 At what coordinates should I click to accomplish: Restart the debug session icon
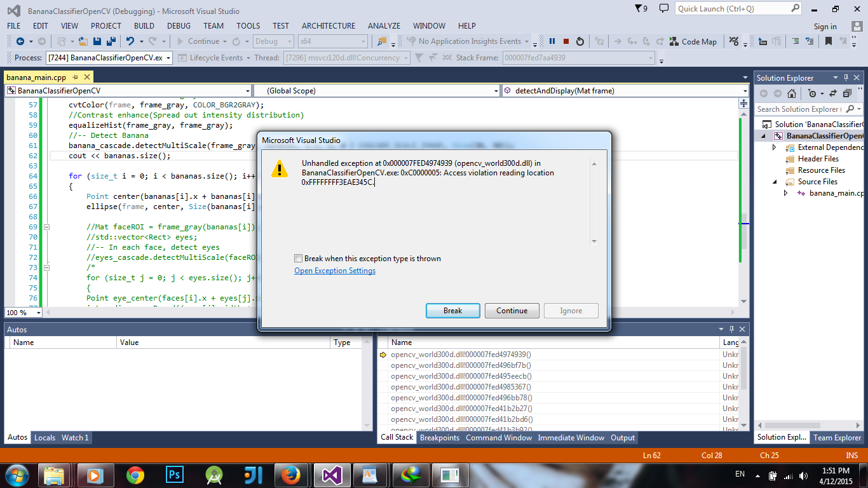580,41
